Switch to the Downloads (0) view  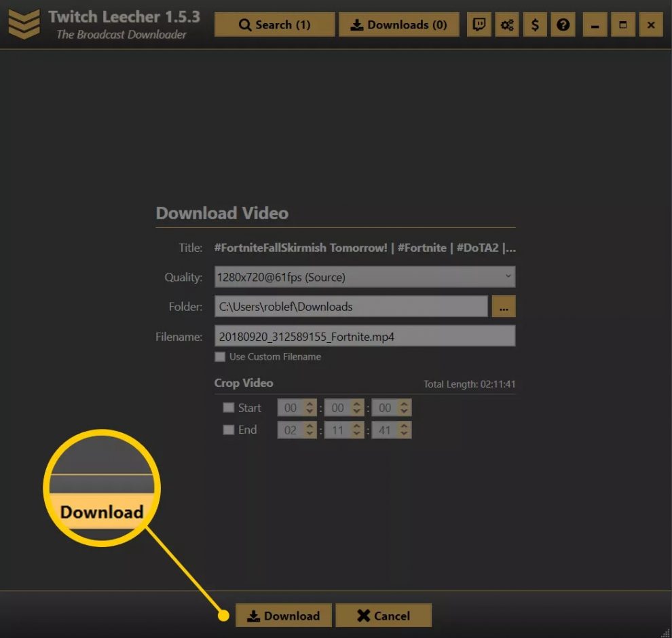[399, 24]
